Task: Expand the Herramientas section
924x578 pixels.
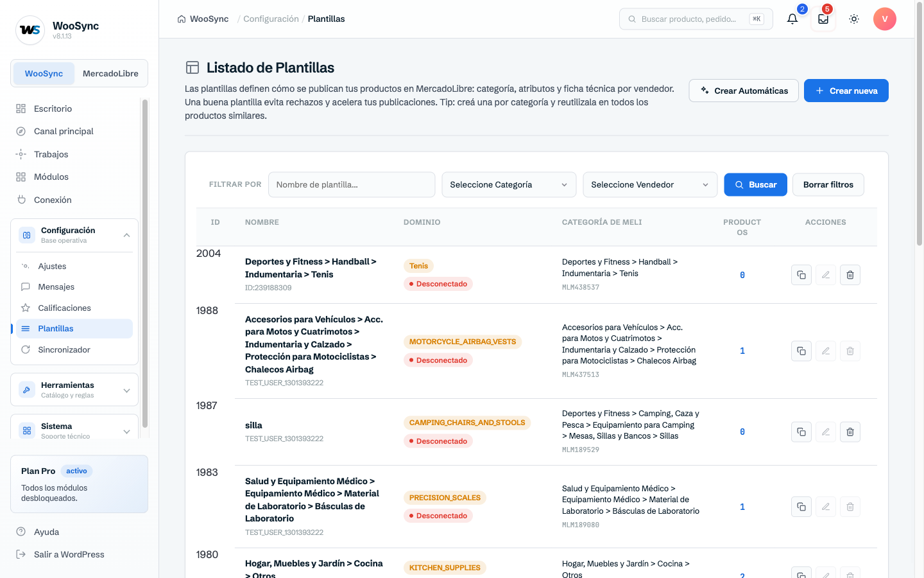Action: pos(74,390)
